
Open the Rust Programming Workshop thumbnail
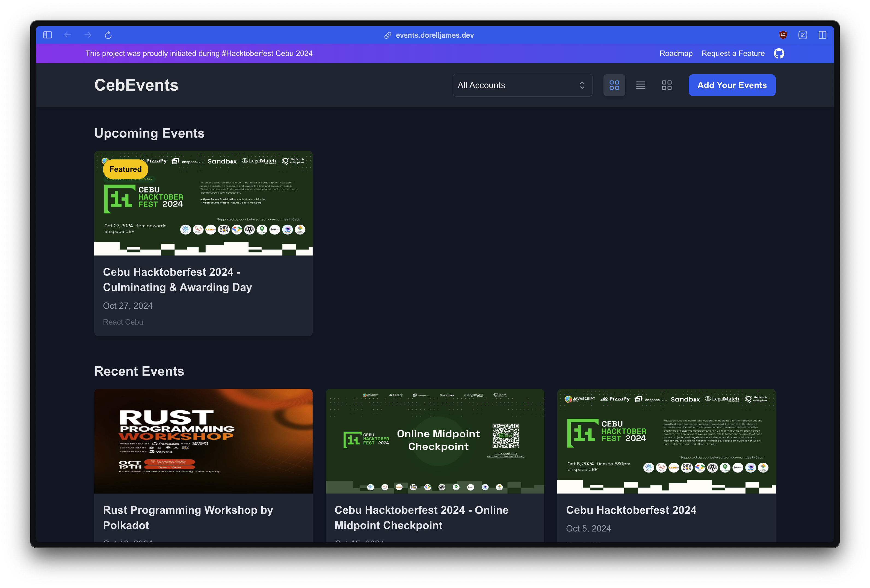click(x=203, y=441)
